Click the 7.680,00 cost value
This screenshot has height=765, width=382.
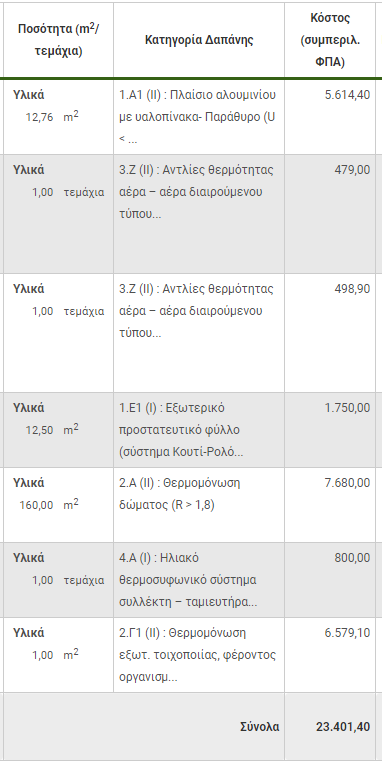pyautogui.click(x=347, y=483)
